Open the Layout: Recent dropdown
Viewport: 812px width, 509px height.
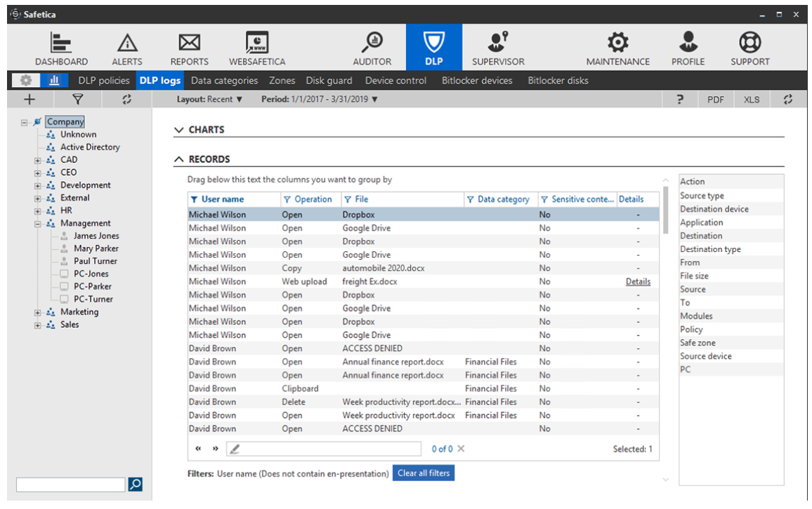point(209,100)
